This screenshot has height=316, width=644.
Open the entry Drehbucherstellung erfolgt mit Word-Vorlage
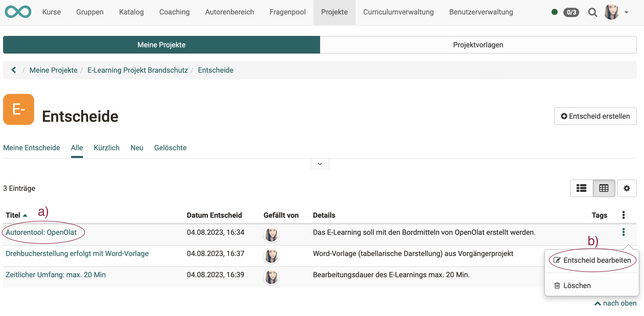point(77,253)
